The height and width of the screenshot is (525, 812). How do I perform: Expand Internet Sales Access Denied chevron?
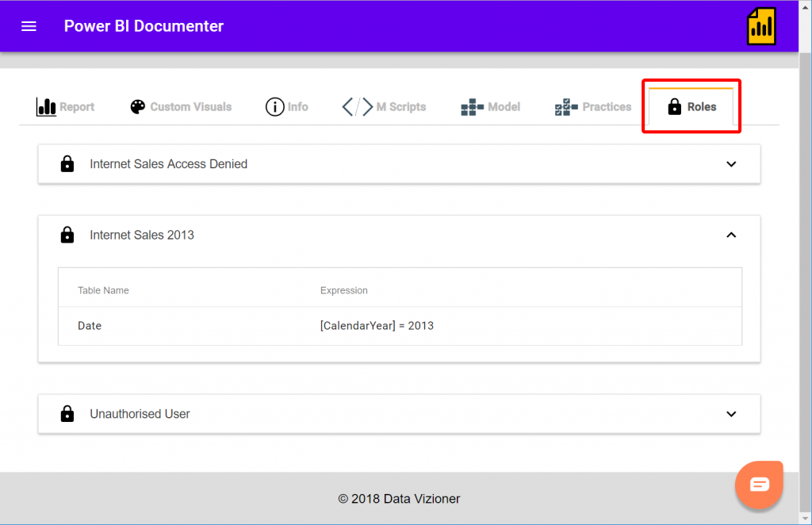click(x=731, y=164)
